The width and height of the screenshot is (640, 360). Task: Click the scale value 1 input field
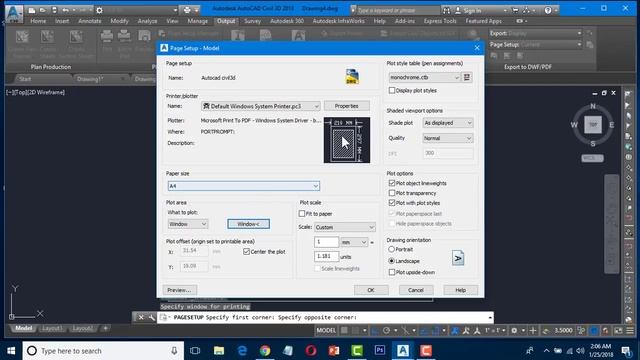326,242
